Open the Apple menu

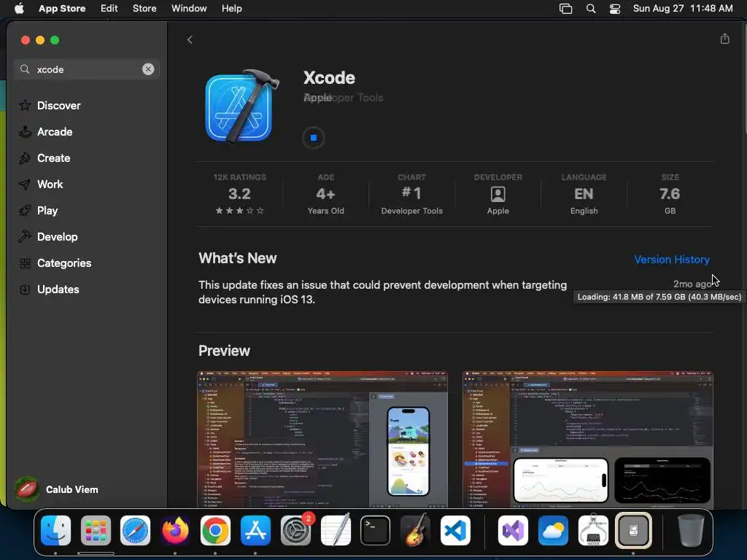tap(19, 9)
